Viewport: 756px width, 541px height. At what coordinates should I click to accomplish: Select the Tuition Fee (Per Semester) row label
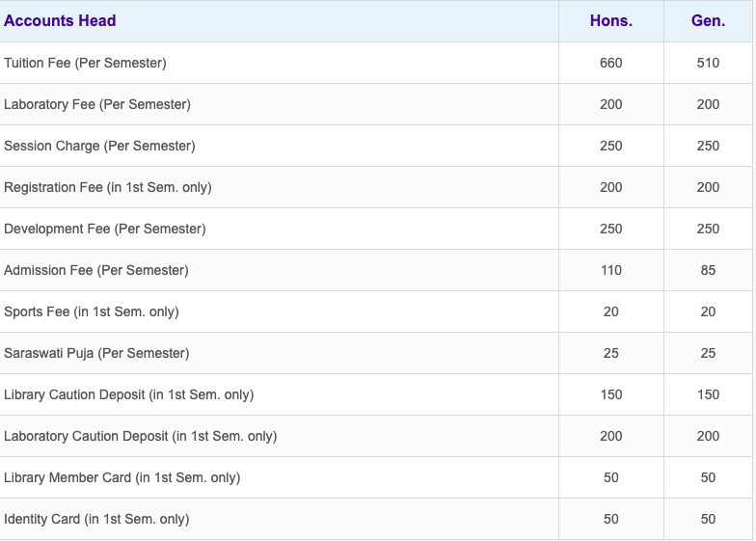[85, 63]
